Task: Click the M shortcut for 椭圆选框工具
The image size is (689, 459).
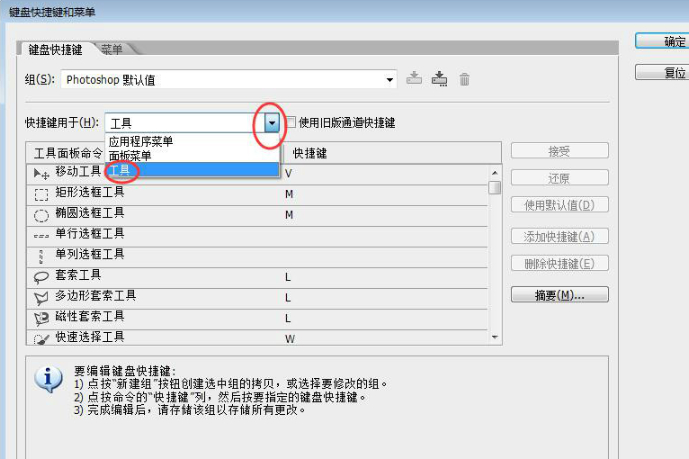Action: (x=289, y=215)
